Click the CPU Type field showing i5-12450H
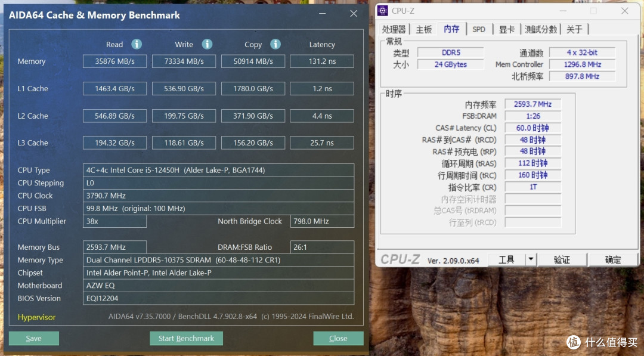The width and height of the screenshot is (644, 356). (x=218, y=170)
